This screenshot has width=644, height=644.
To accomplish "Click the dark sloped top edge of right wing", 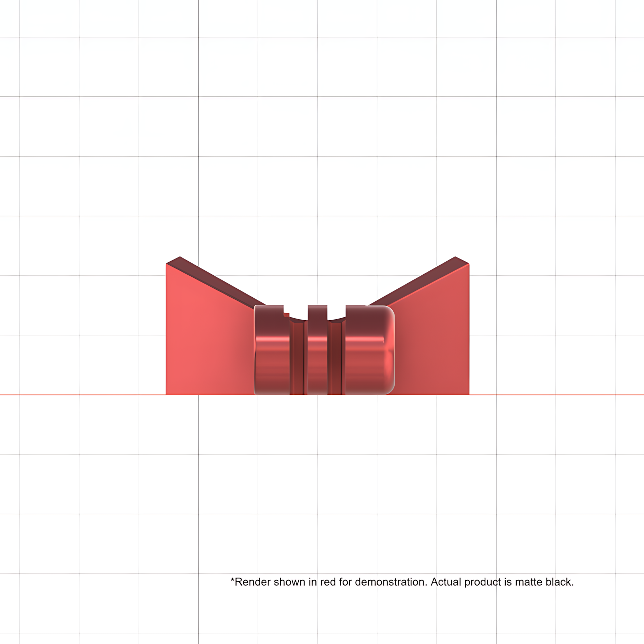I will click(419, 281).
